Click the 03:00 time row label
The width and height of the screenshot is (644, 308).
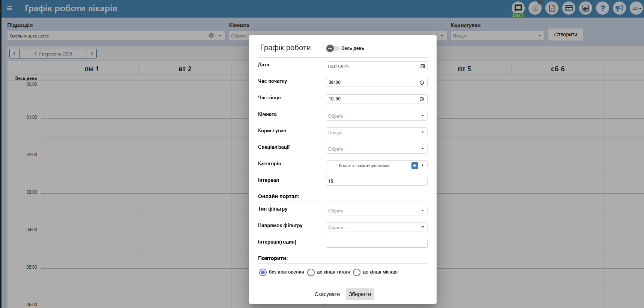coord(32,192)
